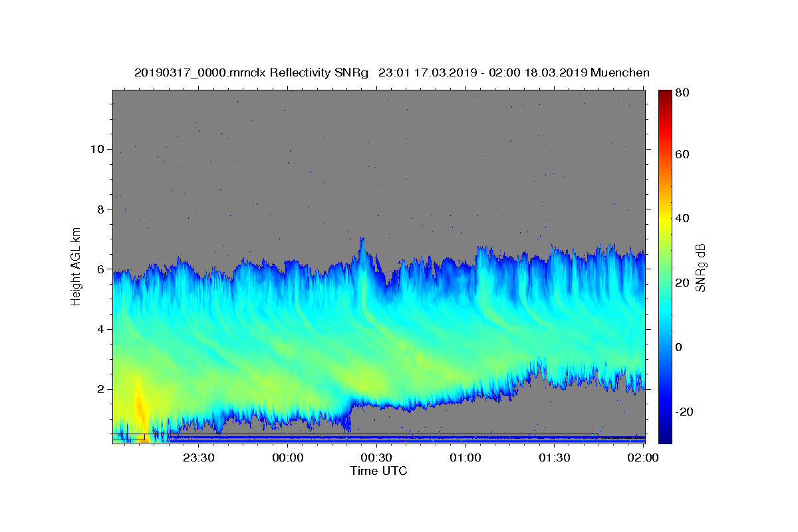Screen dimensions: 798x532
Task: Click the yellow band of the colorbar
Action: coord(664,218)
